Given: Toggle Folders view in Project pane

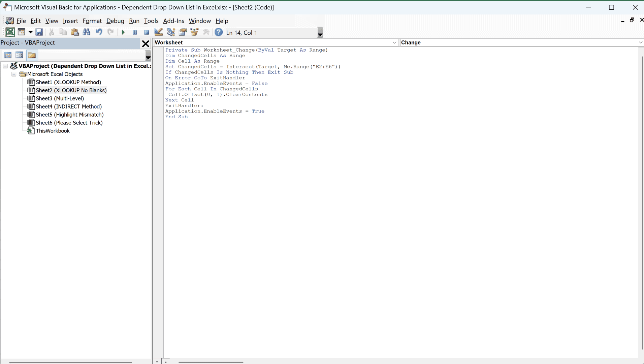Looking at the screenshot, I should (x=32, y=55).
